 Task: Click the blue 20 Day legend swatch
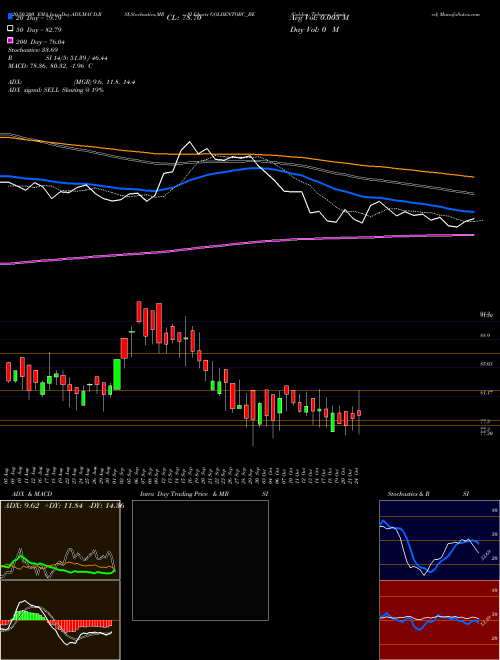(10, 17)
